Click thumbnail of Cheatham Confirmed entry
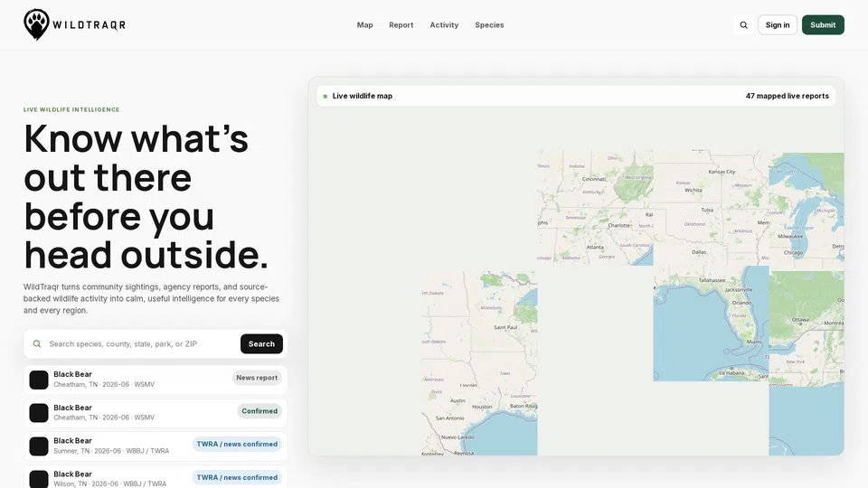 [x=39, y=413]
